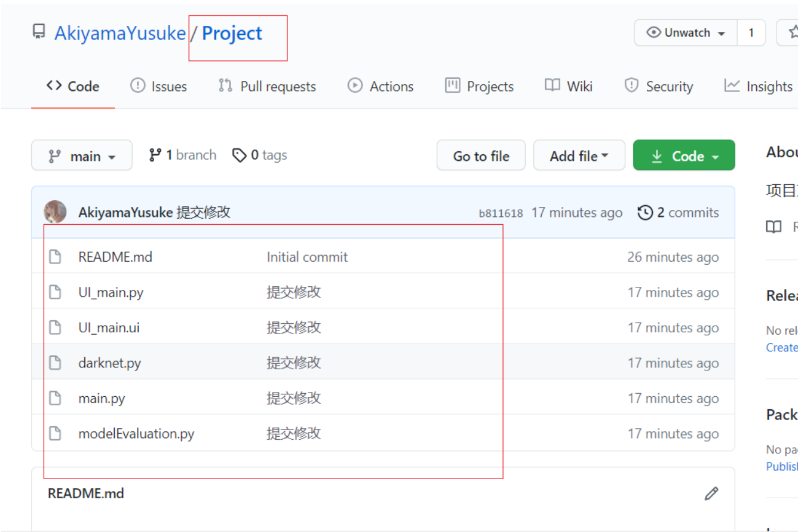Click the eye icon in Unwatch button
The width and height of the screenshot is (809, 532).
click(654, 33)
